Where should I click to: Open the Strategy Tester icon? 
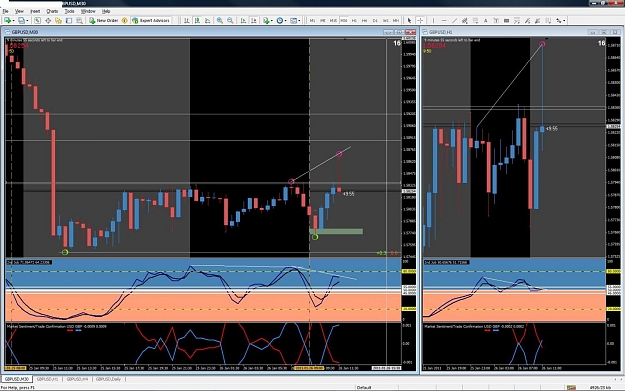click(79, 20)
